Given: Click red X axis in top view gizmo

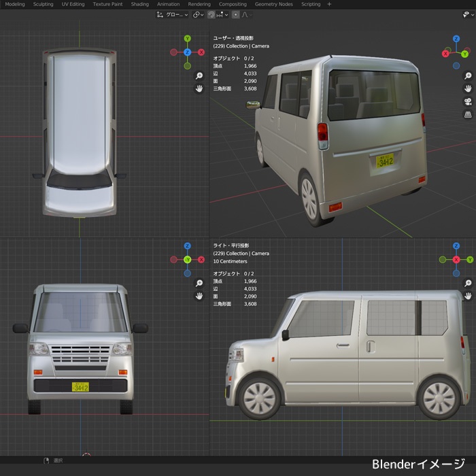Looking at the screenshot, I should (201, 52).
